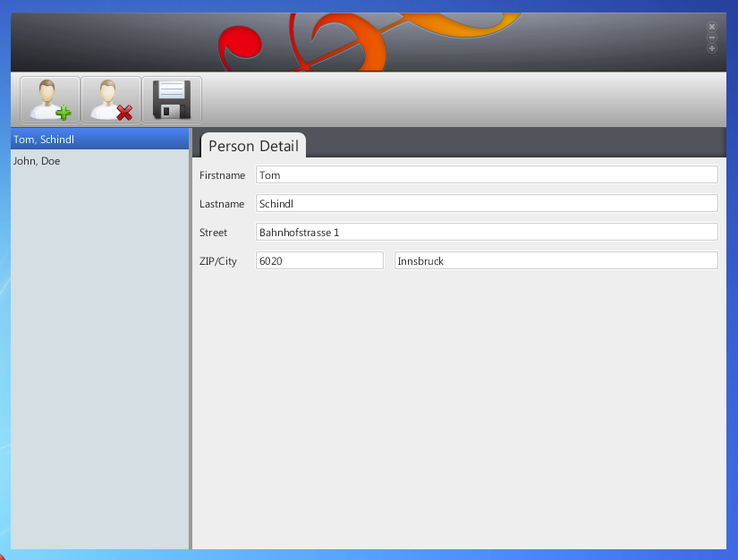Viewport: 738px width, 560px height.
Task: Save changes with the floppy disk icon
Action: point(172,99)
